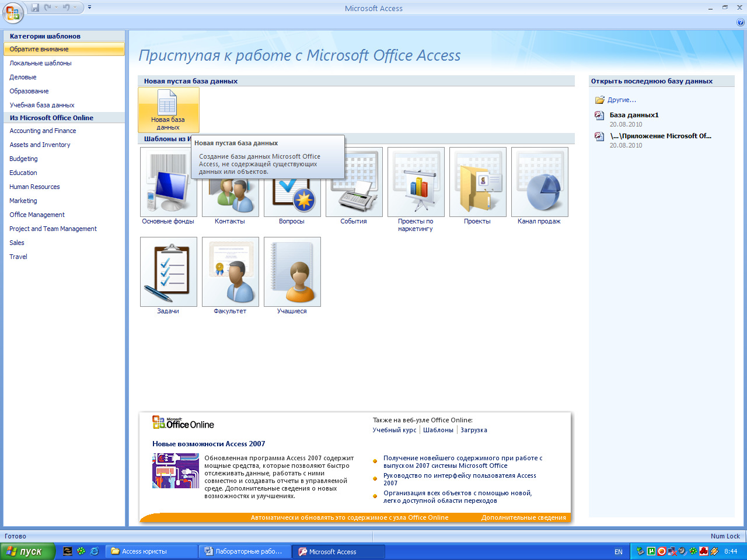
Task: Click EN language indicator in taskbar
Action: point(619,552)
